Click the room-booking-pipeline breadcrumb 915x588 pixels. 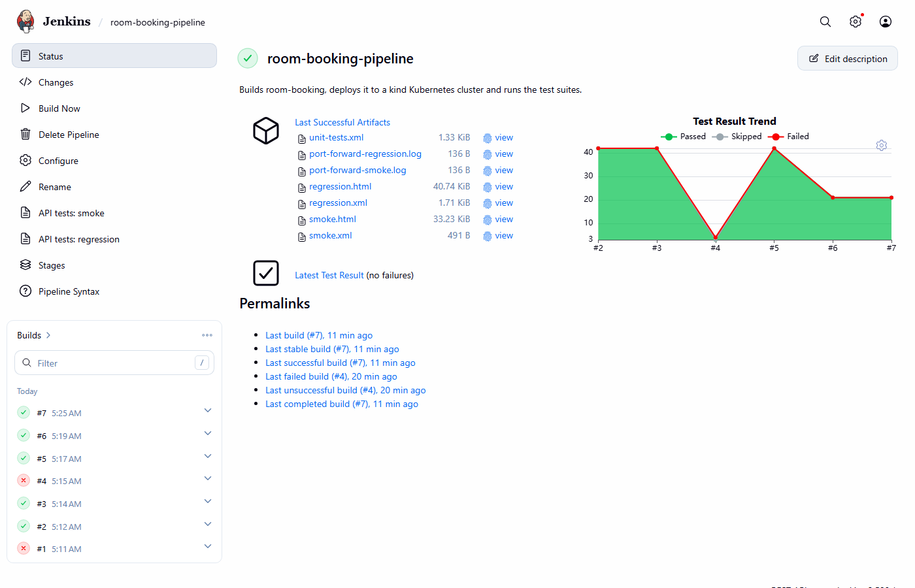point(158,22)
